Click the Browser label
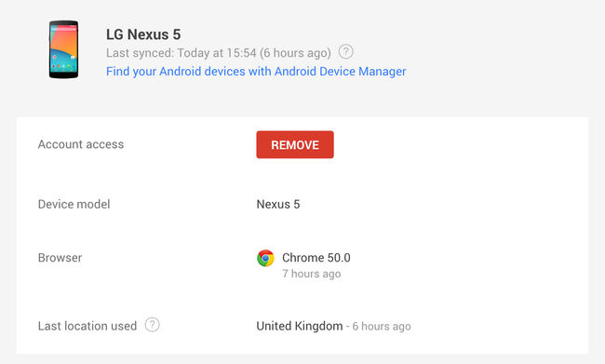605x364 pixels. pyautogui.click(x=60, y=258)
